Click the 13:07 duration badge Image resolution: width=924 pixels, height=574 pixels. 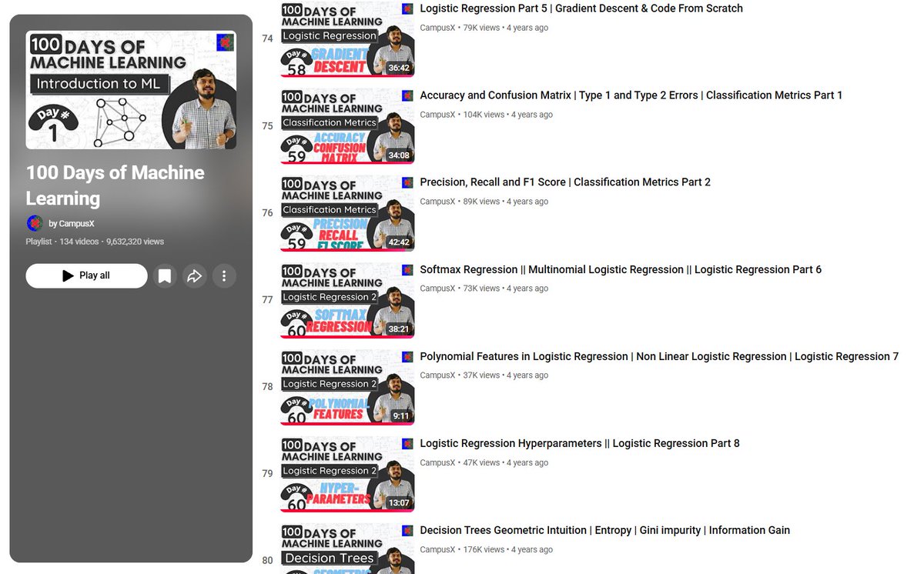click(x=399, y=502)
